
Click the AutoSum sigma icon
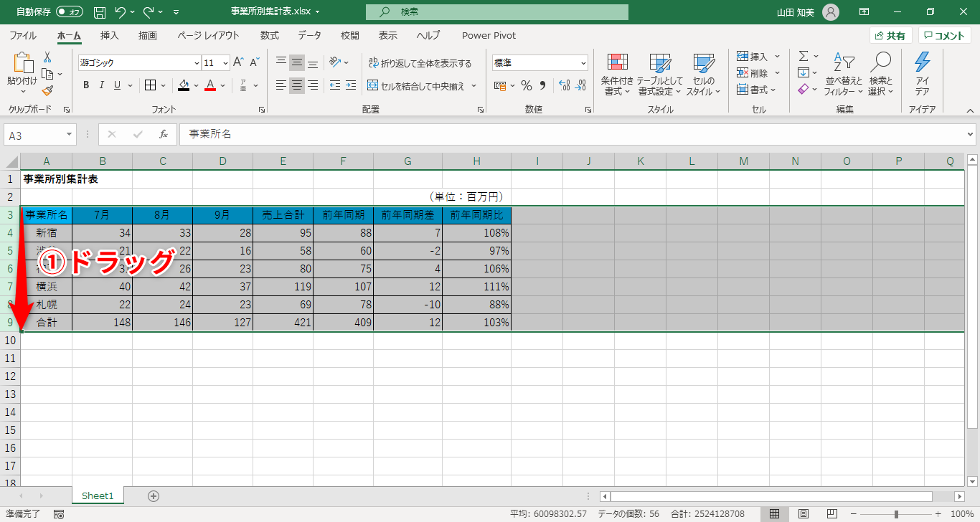[x=804, y=56]
